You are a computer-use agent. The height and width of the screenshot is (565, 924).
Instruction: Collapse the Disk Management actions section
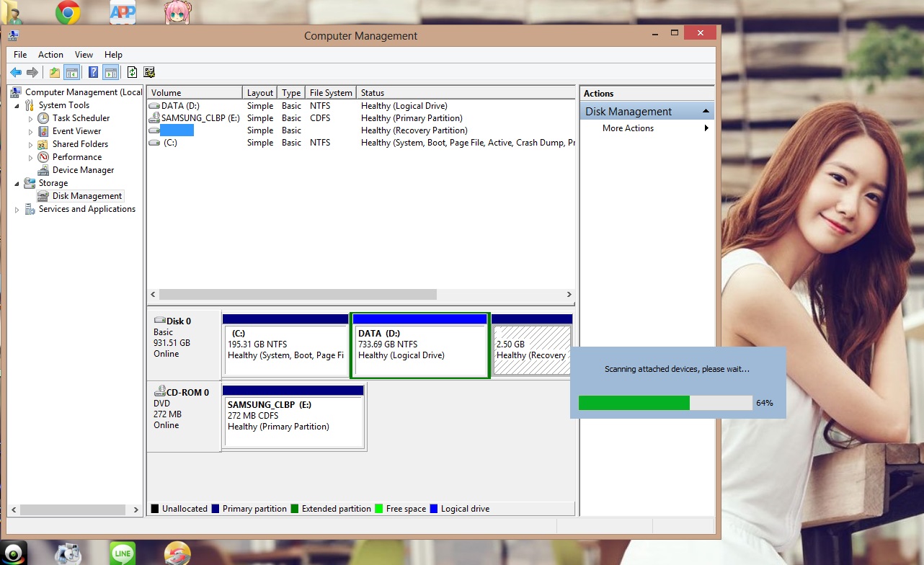point(706,112)
